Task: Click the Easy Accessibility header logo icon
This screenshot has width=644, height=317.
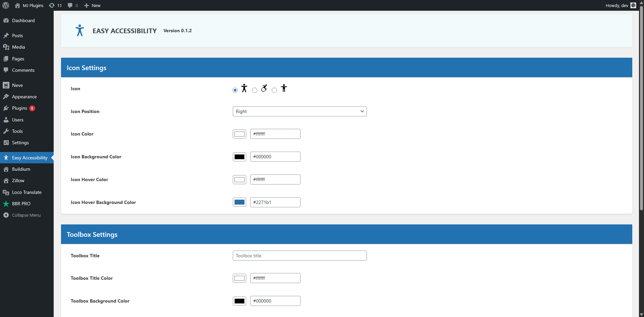Action: pyautogui.click(x=79, y=31)
